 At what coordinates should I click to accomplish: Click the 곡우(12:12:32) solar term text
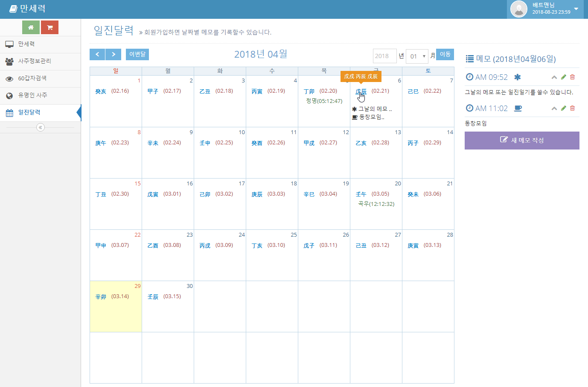pos(376,204)
